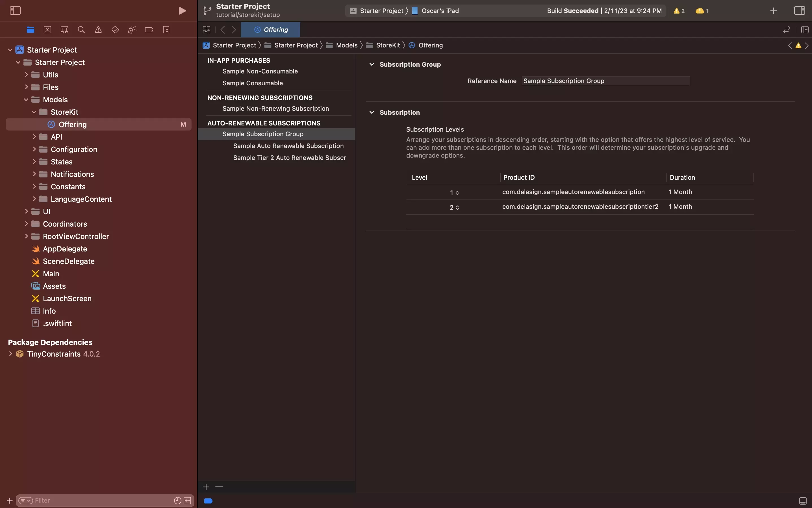The height and width of the screenshot is (508, 812).
Task: Choose the Oscar's iPad run destination
Action: (x=436, y=11)
